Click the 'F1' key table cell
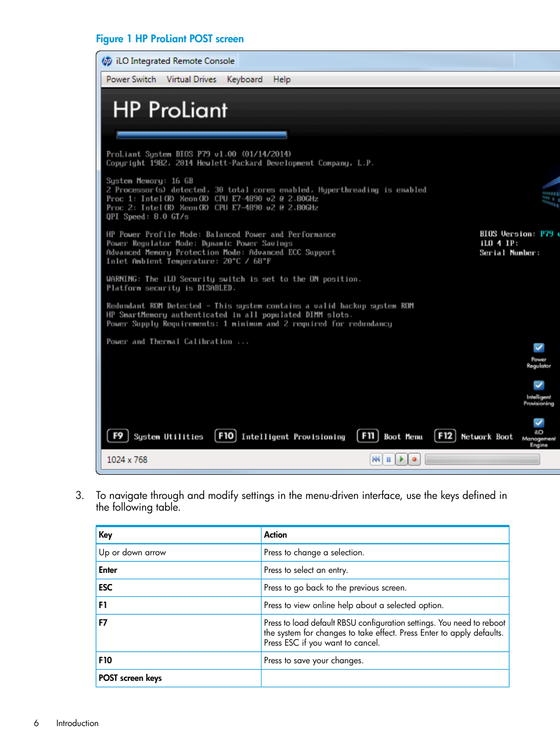This screenshot has height=746, width=560. (x=178, y=605)
